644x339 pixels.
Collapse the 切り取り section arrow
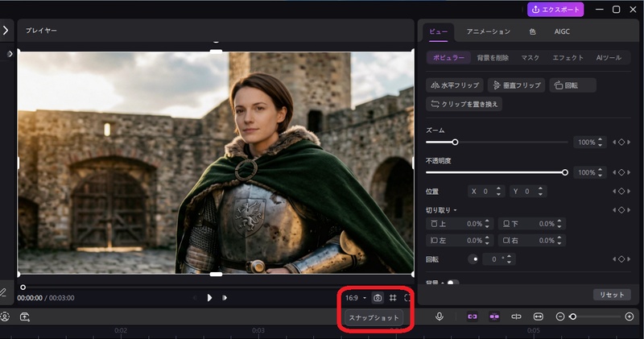click(x=455, y=210)
